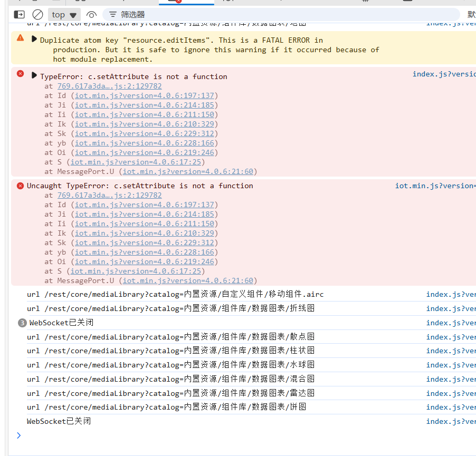Open index.js link on 混合图 row

tap(451, 379)
